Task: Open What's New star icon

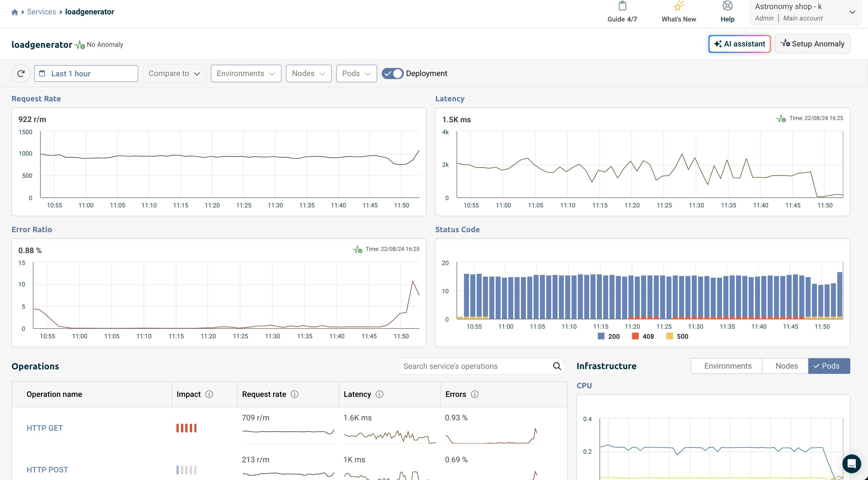Action: click(x=678, y=6)
